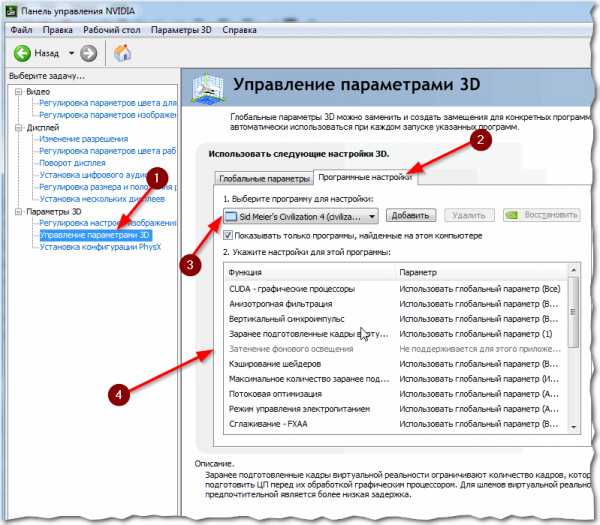600x525 pixels.
Task: Open parameter value for Вертикальный синхроимпульс
Action: 479,319
